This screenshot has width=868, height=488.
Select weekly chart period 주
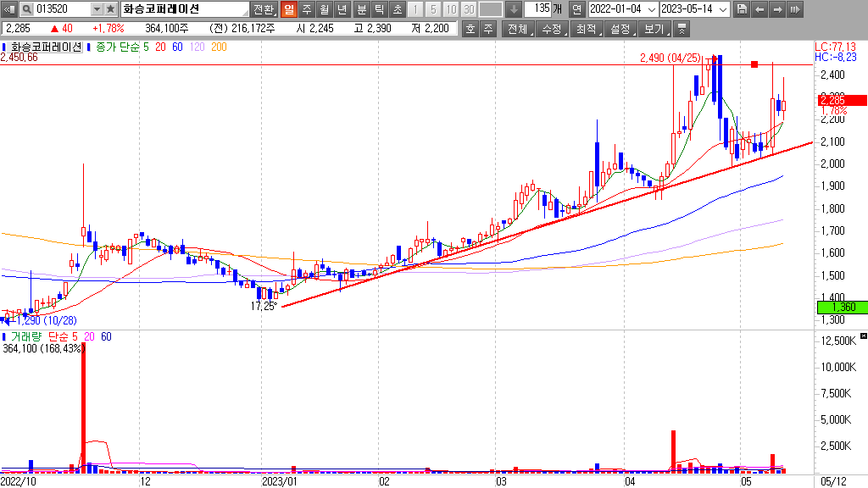tap(307, 9)
